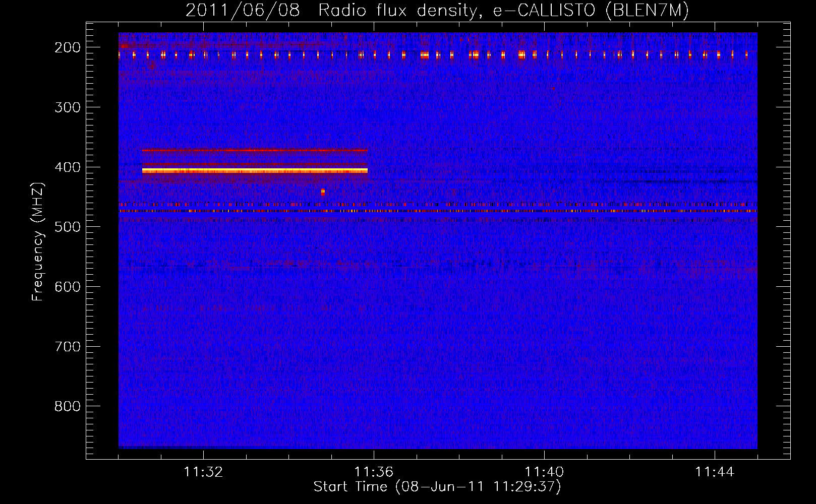Click the 11:36 time tick label

click(x=374, y=472)
